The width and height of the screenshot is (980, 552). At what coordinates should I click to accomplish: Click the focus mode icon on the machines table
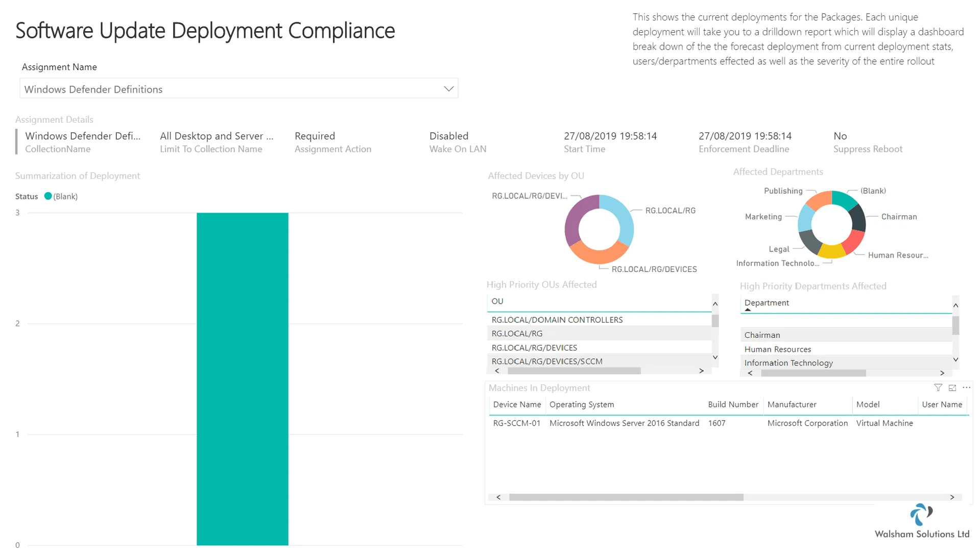(x=952, y=388)
